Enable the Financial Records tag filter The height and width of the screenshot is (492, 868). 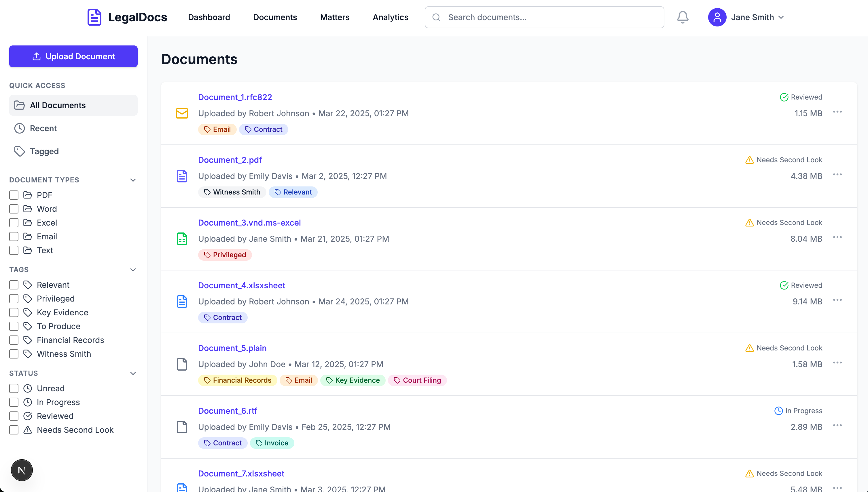(x=14, y=340)
